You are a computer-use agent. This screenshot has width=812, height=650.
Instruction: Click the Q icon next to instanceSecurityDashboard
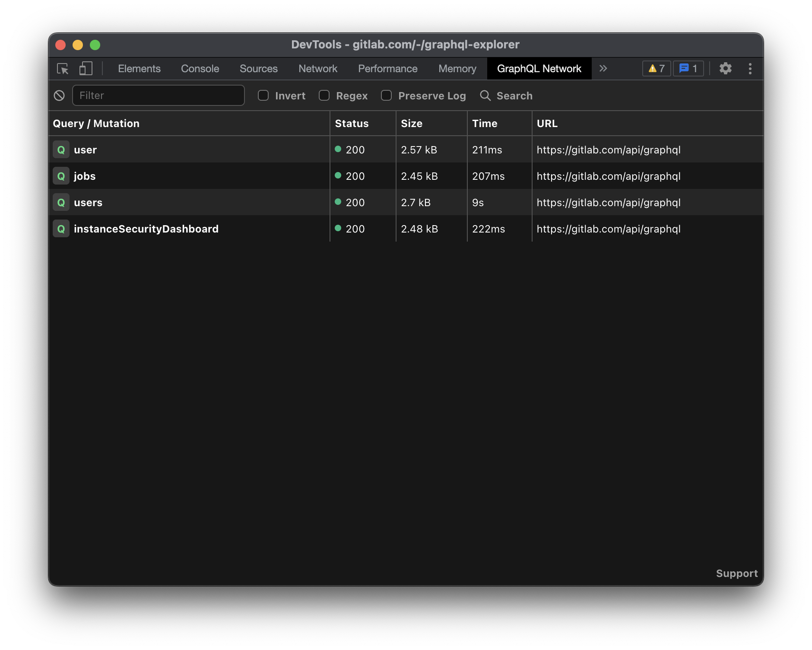click(x=61, y=229)
